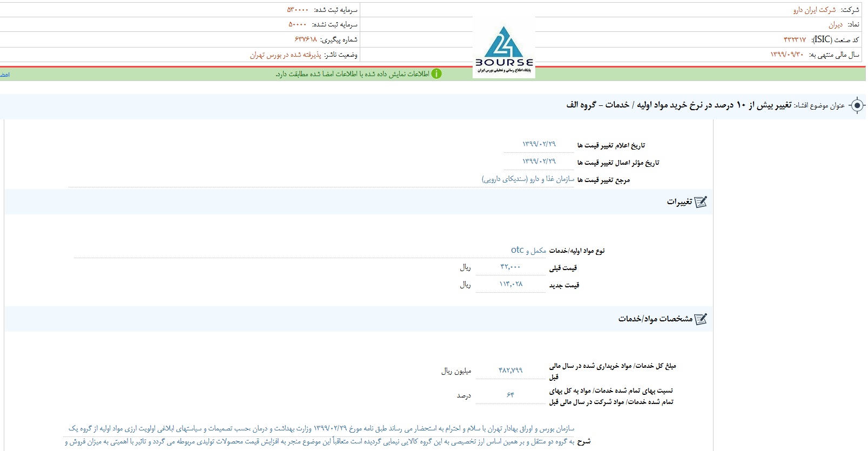
Task: Click the target icon beside the disclosure title
Action: point(857,105)
